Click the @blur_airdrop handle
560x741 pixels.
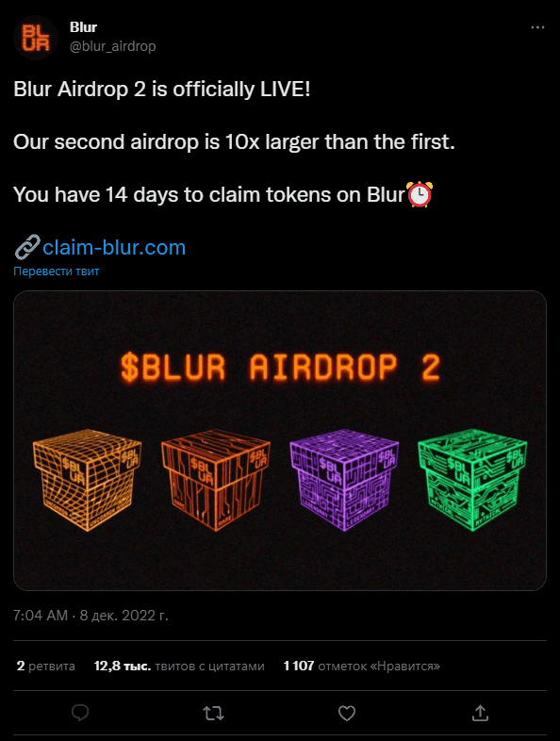[x=112, y=46]
